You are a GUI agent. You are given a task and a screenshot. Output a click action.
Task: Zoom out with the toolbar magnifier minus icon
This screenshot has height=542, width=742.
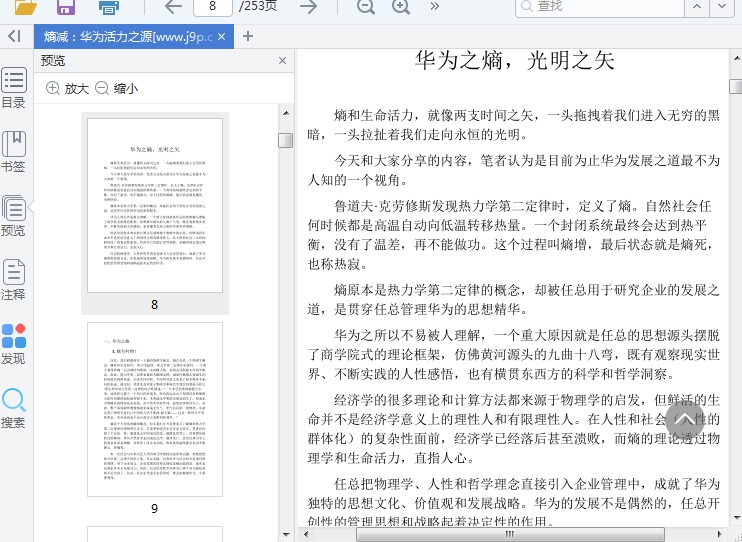(366, 7)
